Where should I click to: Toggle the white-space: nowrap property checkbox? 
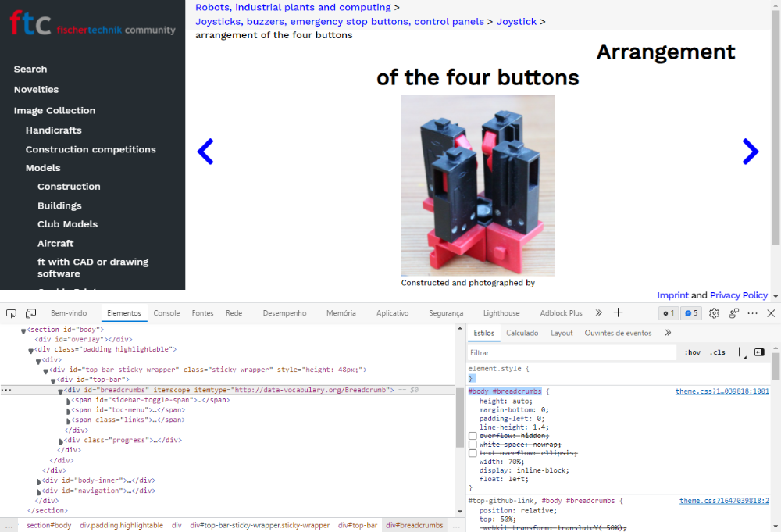pyautogui.click(x=473, y=445)
